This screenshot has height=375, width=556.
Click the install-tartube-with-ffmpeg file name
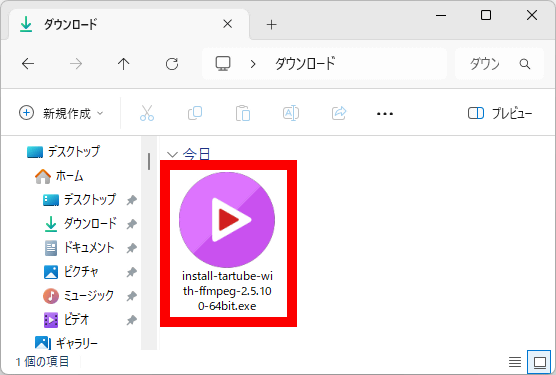click(227, 291)
